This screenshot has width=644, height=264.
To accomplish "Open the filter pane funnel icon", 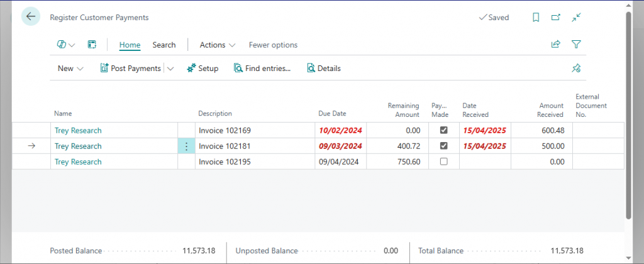I will (575, 45).
